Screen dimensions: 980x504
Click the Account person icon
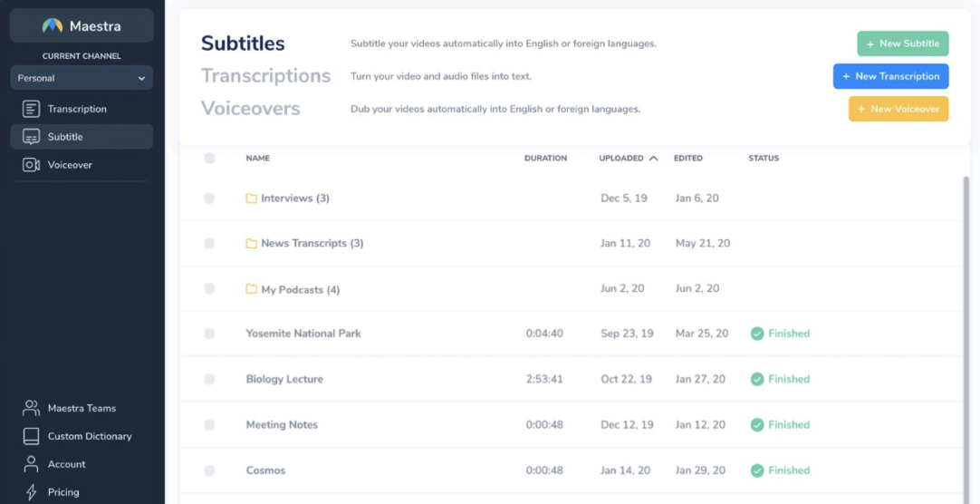click(x=32, y=464)
